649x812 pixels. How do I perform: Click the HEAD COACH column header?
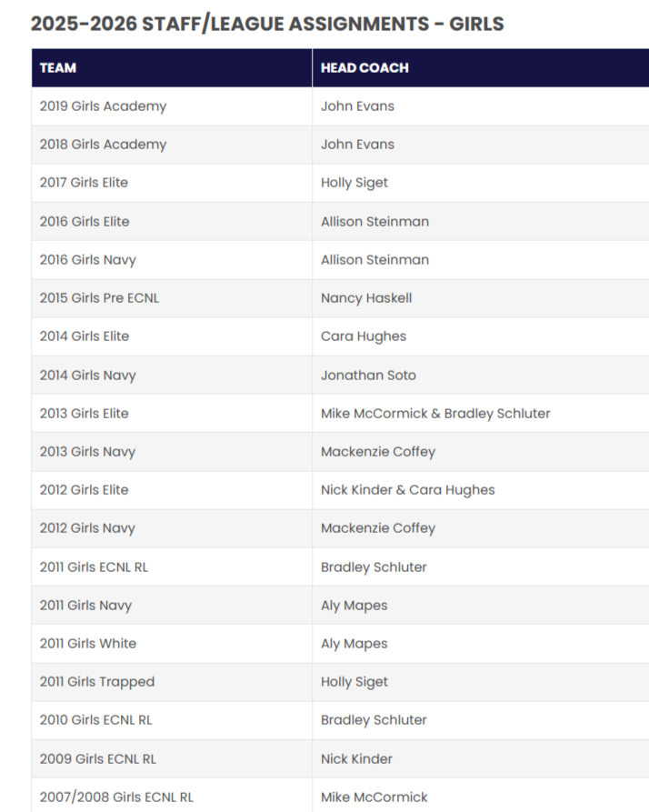(481, 68)
